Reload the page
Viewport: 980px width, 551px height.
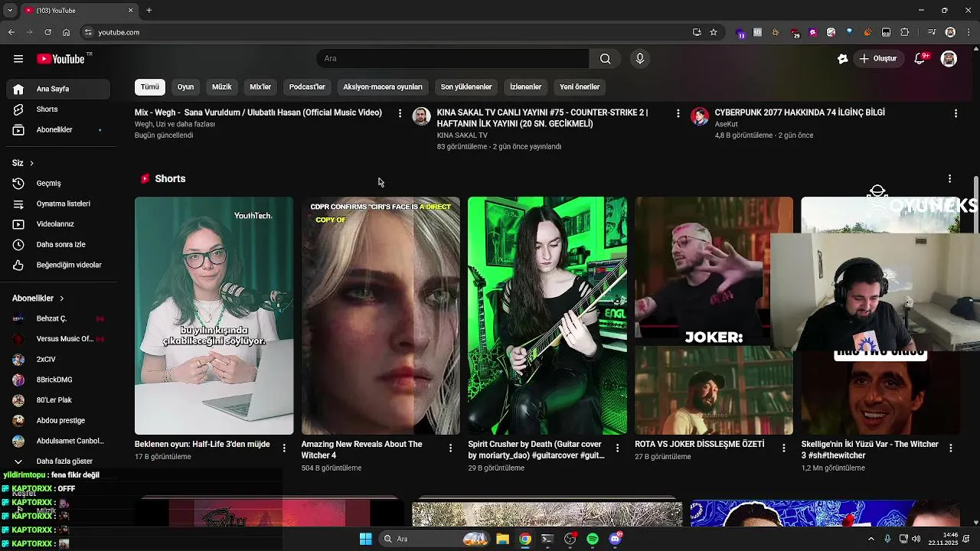pyautogui.click(x=47, y=32)
